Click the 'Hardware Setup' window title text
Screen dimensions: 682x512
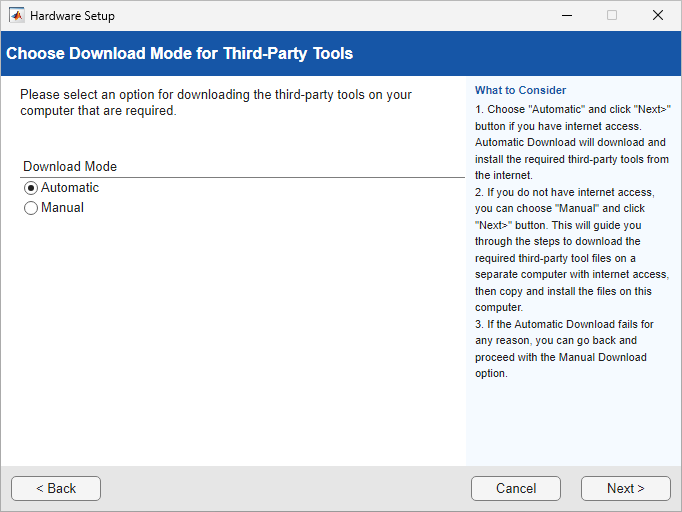72,16
